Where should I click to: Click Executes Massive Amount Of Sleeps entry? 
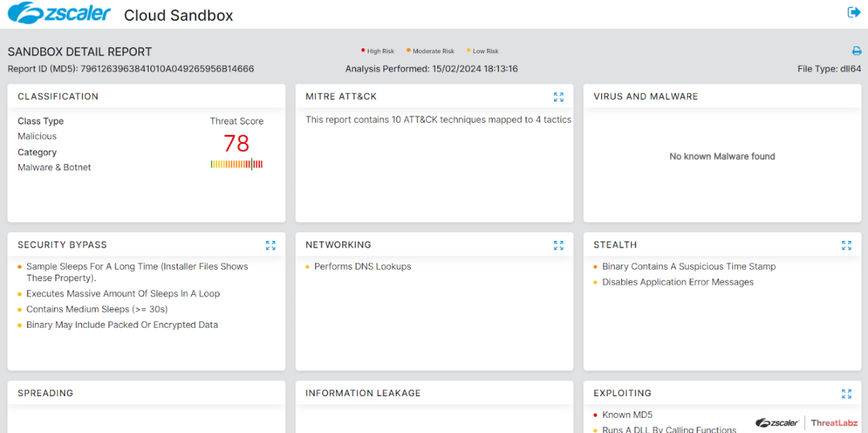pyautogui.click(x=123, y=294)
